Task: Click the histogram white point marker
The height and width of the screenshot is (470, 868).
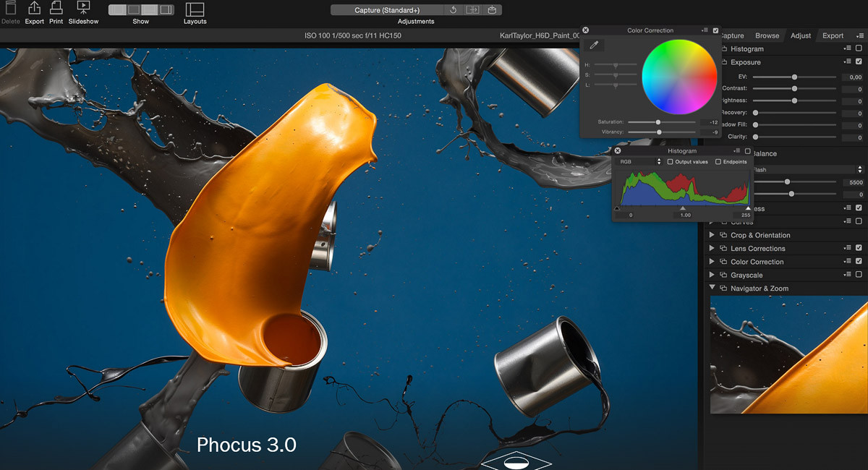Action: click(748, 208)
